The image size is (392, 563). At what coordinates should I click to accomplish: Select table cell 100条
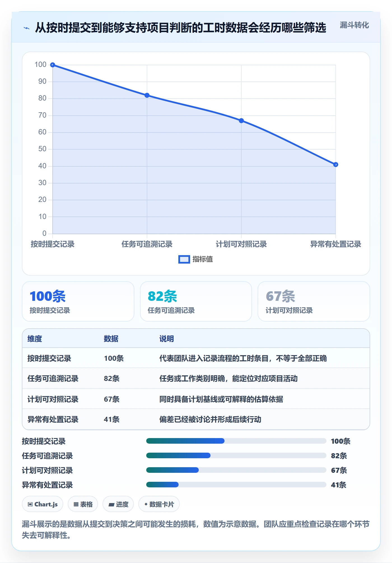pos(114,359)
